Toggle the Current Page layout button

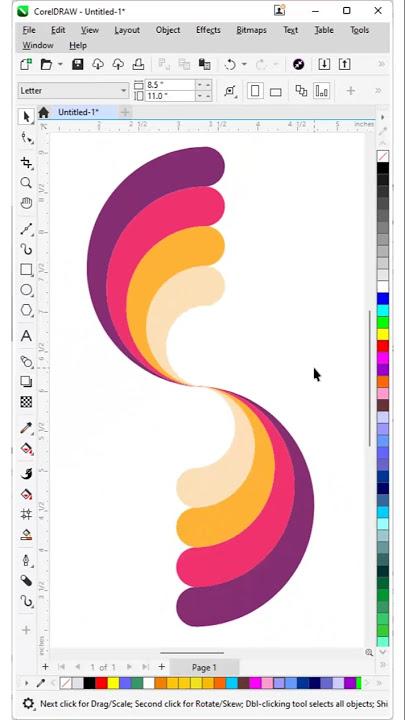[x=321, y=90]
